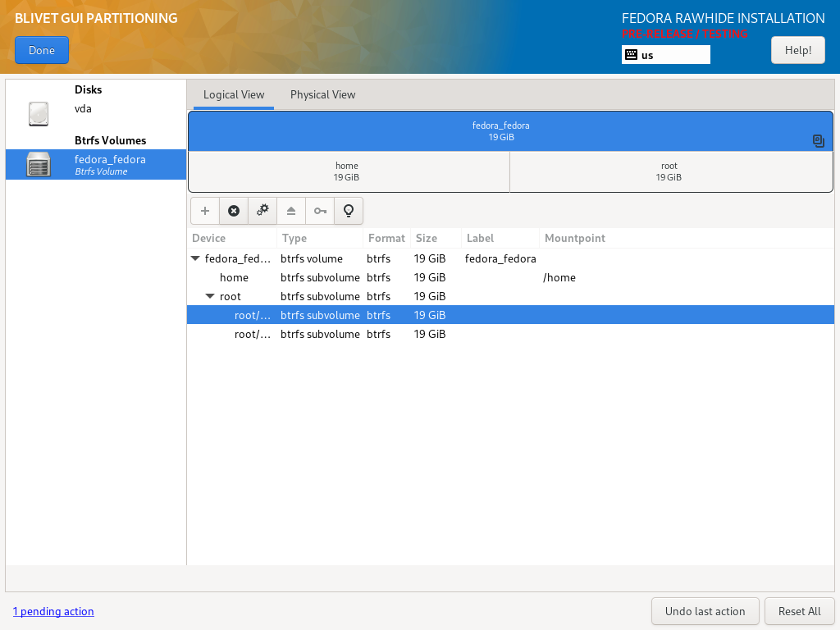The height and width of the screenshot is (630, 840).
Task: Select fedora_fedora Btrfs Volume in sidebar
Action: pyautogui.click(x=96, y=164)
